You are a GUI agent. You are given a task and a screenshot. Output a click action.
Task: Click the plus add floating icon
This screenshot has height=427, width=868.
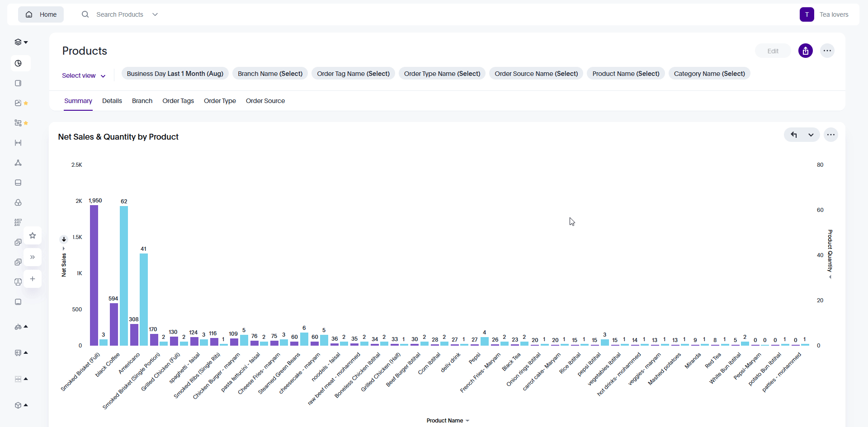pos(33,279)
